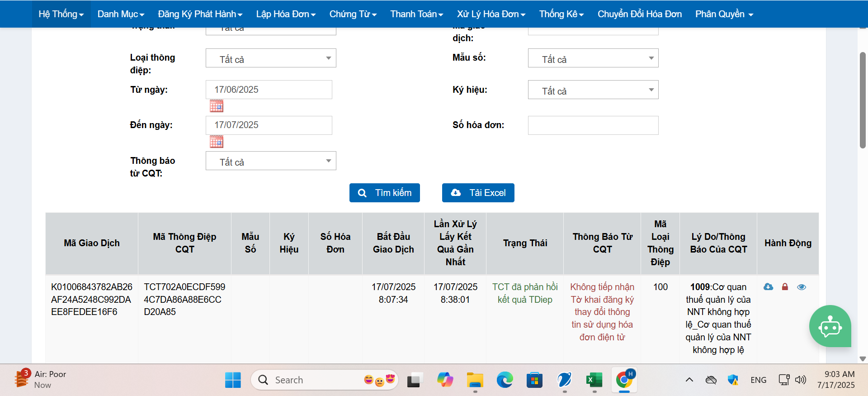Open Microsoft Store from taskbar
Image resolution: width=868 pixels, height=396 pixels.
pos(534,380)
